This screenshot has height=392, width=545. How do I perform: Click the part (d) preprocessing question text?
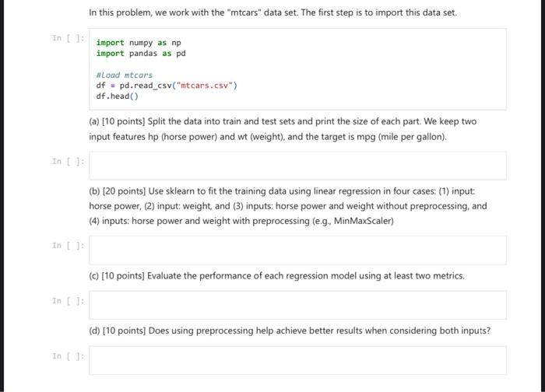(290, 331)
